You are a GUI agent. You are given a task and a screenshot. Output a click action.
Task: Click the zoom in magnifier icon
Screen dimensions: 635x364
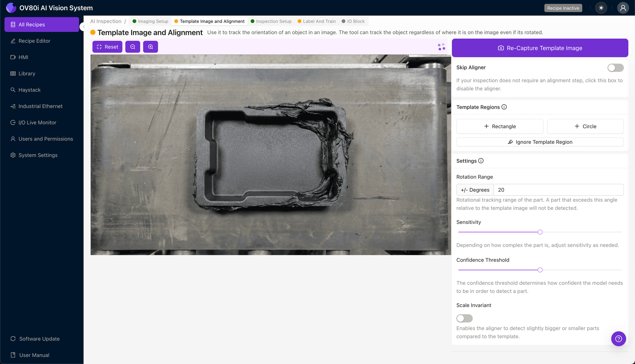pyautogui.click(x=150, y=47)
